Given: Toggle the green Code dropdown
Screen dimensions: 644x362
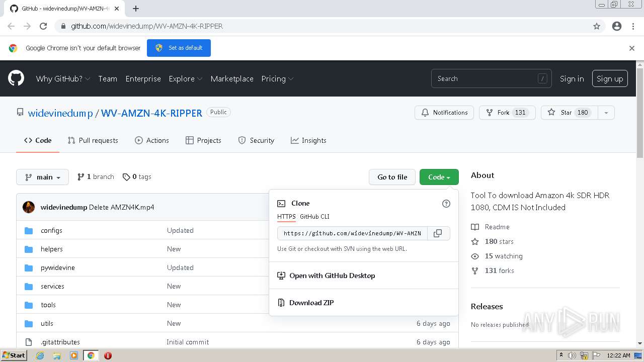Looking at the screenshot, I should 439,177.
